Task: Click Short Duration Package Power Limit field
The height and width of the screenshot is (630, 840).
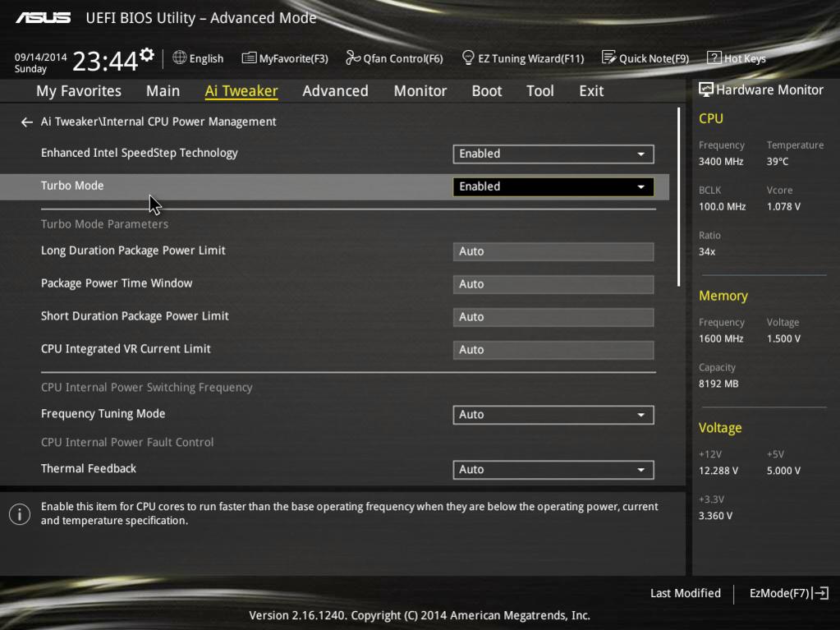Action: [x=553, y=316]
